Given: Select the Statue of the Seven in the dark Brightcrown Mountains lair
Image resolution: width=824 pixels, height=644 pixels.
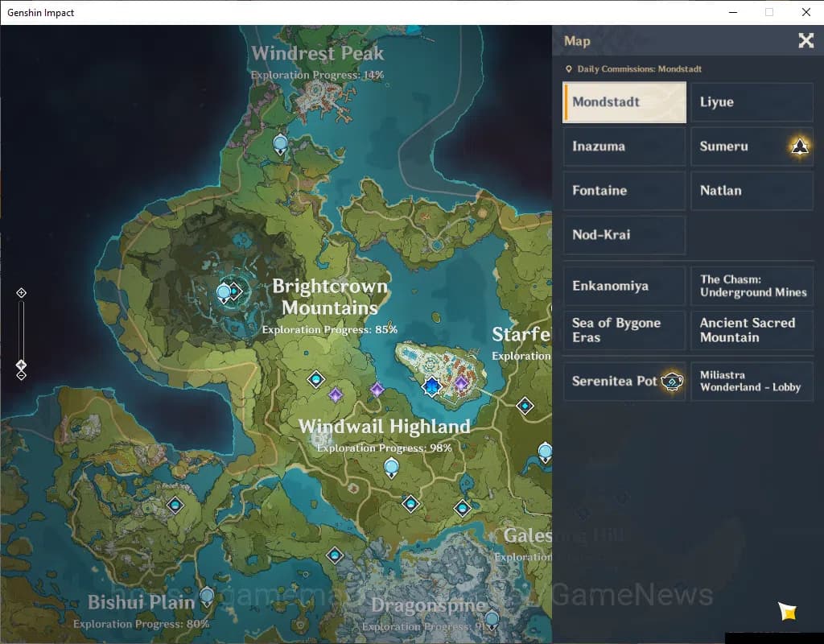Looking at the screenshot, I should [224, 293].
